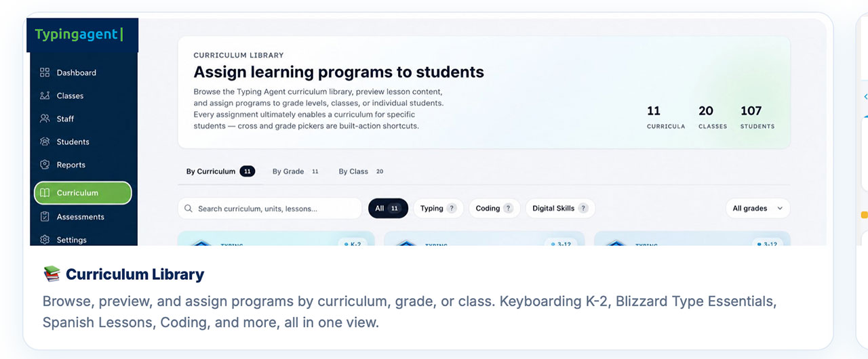
Task: Click the Search curriculum input field
Action: click(x=270, y=209)
